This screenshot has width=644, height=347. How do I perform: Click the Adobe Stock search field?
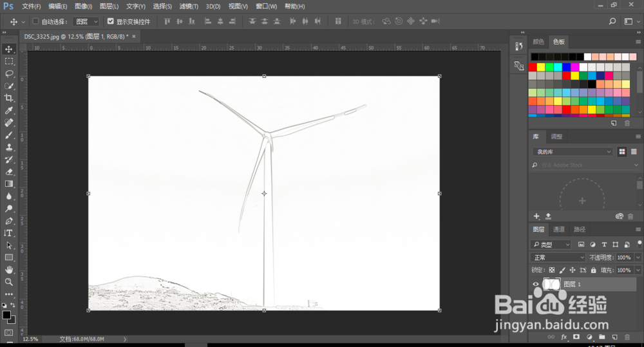pyautogui.click(x=585, y=165)
